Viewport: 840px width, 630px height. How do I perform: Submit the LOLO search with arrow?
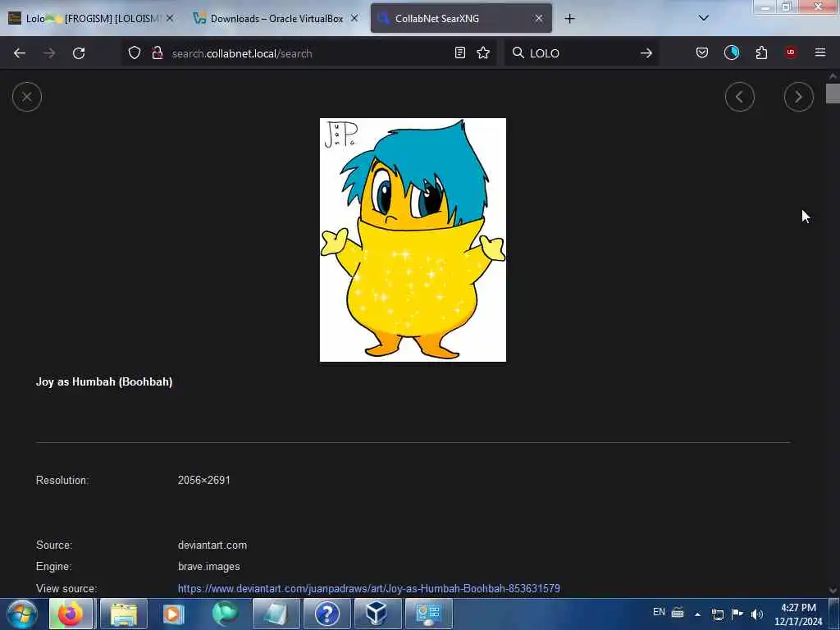click(646, 53)
